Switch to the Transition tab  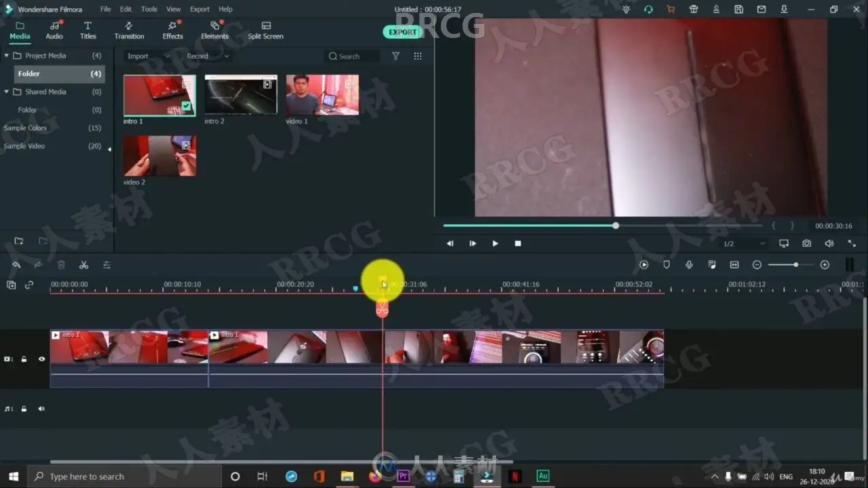129,31
